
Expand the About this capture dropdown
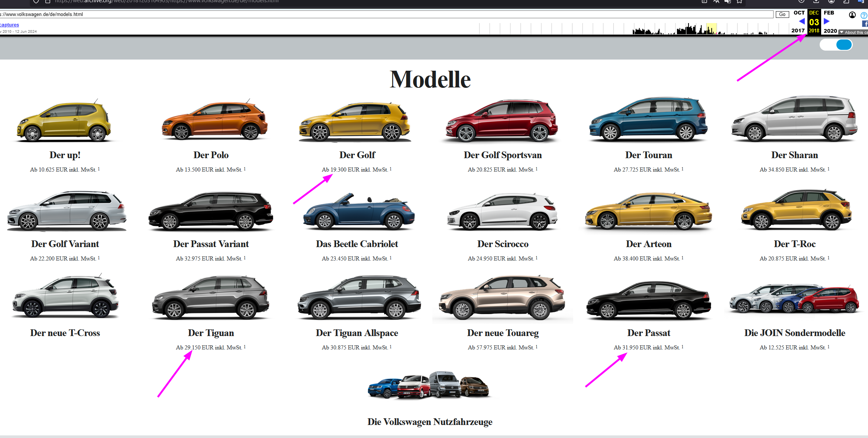854,32
